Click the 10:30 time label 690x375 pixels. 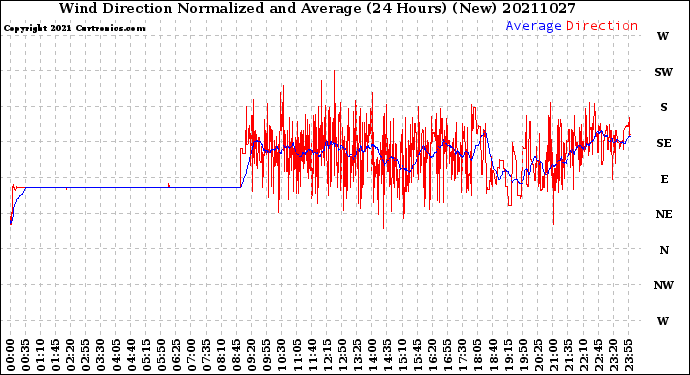(283, 355)
